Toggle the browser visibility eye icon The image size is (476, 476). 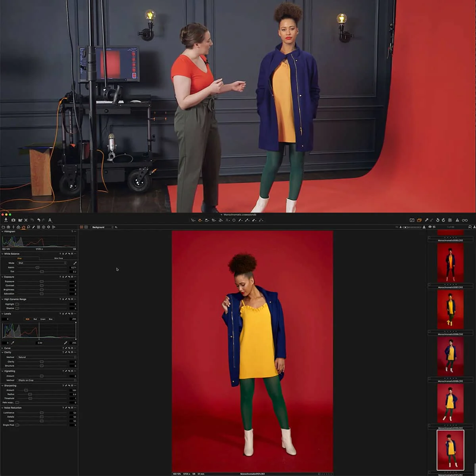tap(430, 227)
